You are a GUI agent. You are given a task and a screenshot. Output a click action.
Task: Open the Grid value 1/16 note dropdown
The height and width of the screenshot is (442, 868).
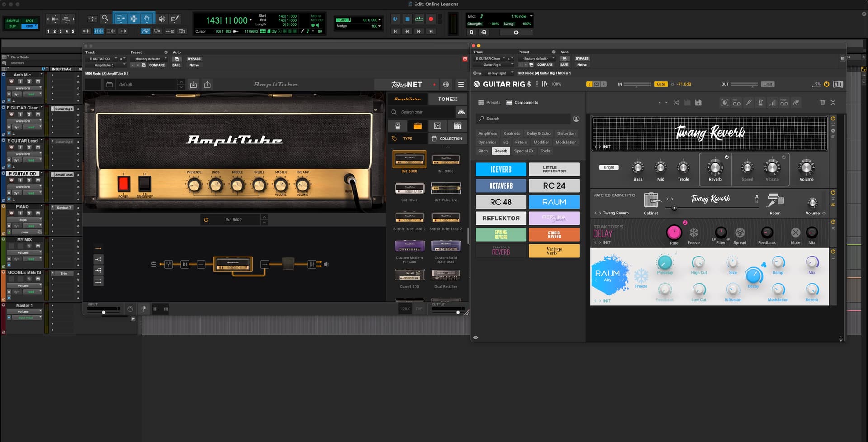(x=522, y=16)
